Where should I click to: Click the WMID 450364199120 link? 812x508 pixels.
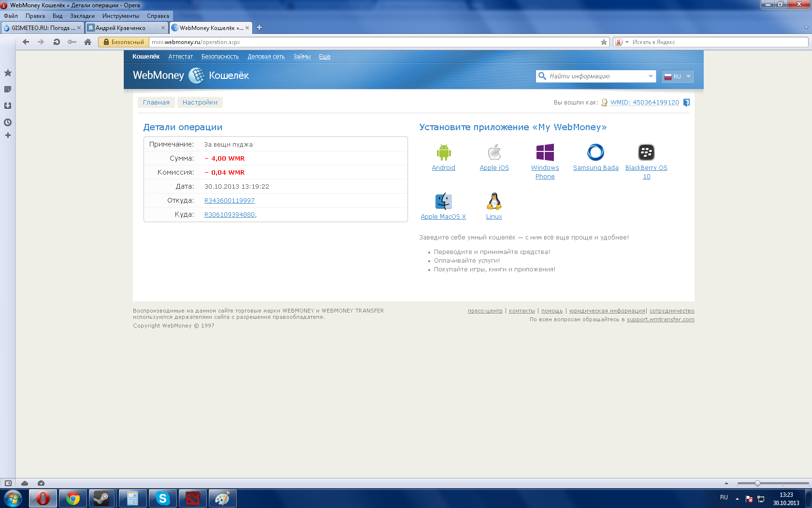(644, 103)
